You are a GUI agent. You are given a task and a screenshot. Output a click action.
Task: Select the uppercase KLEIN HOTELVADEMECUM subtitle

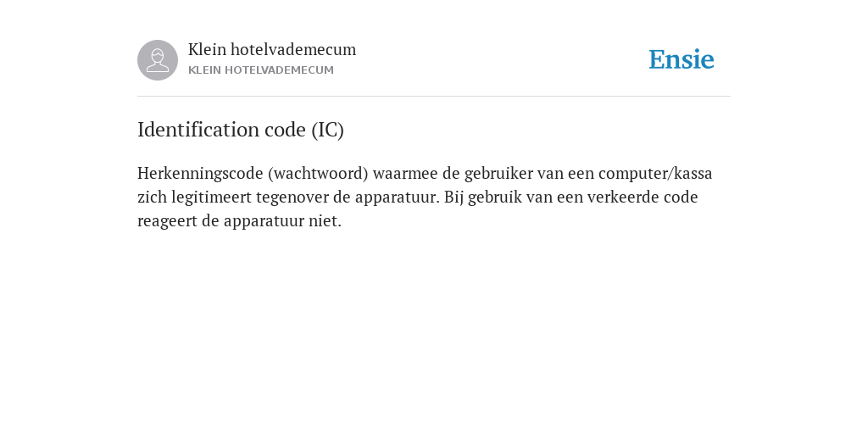261,70
